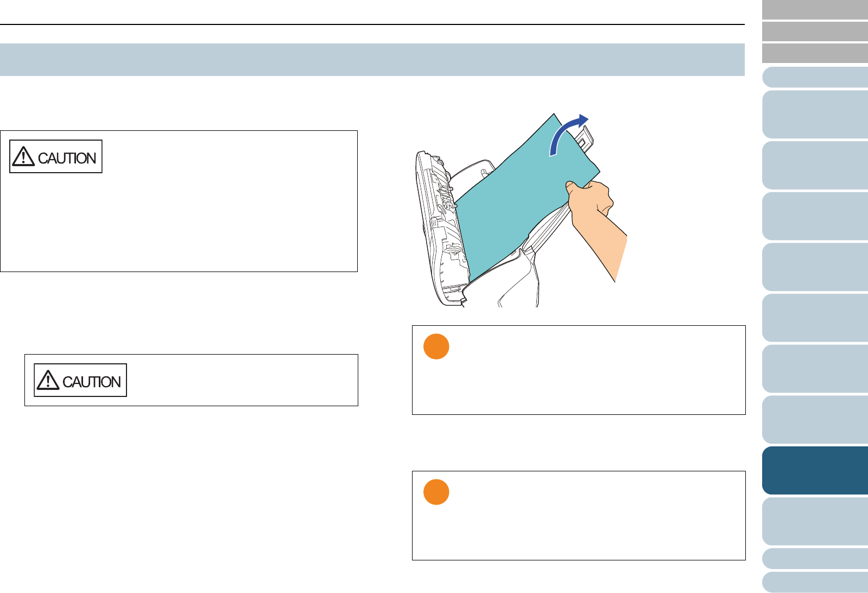Click the orange circle icon in the last notice box
Image resolution: width=868 pixels, height=593 pixels.
click(436, 492)
